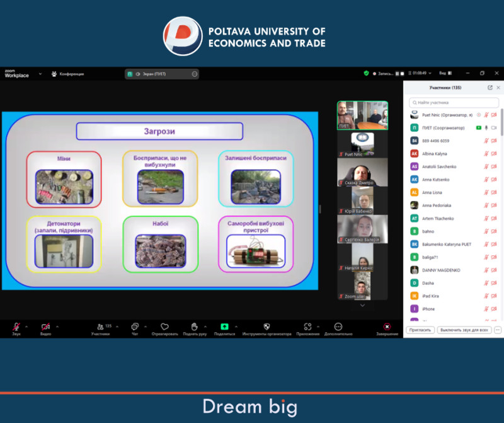Open Инструменты организатора shield icon

(266, 327)
